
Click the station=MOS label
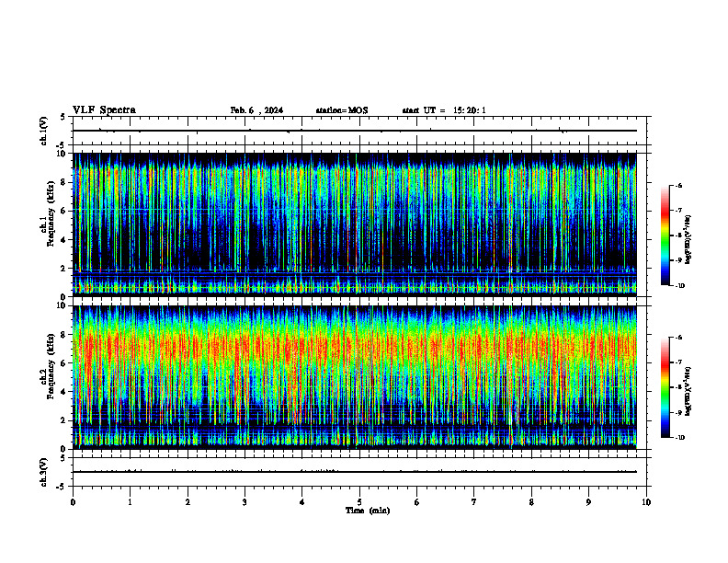pyautogui.click(x=342, y=110)
